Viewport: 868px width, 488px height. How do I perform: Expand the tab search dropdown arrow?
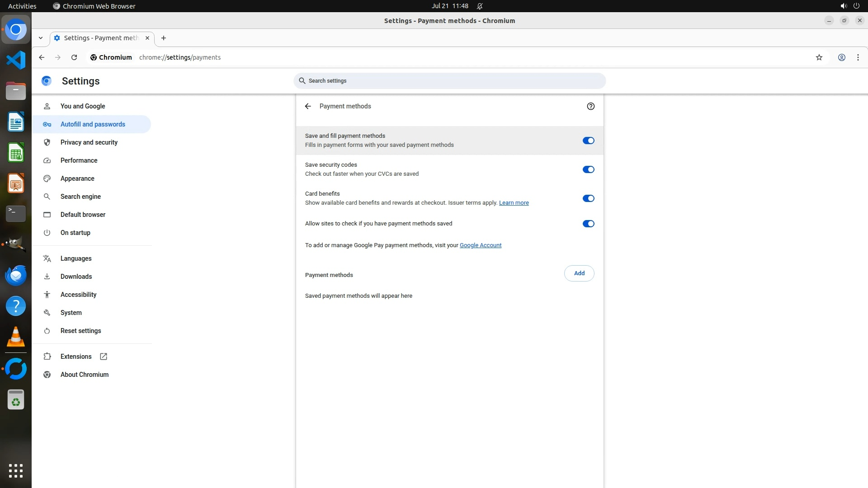point(41,38)
